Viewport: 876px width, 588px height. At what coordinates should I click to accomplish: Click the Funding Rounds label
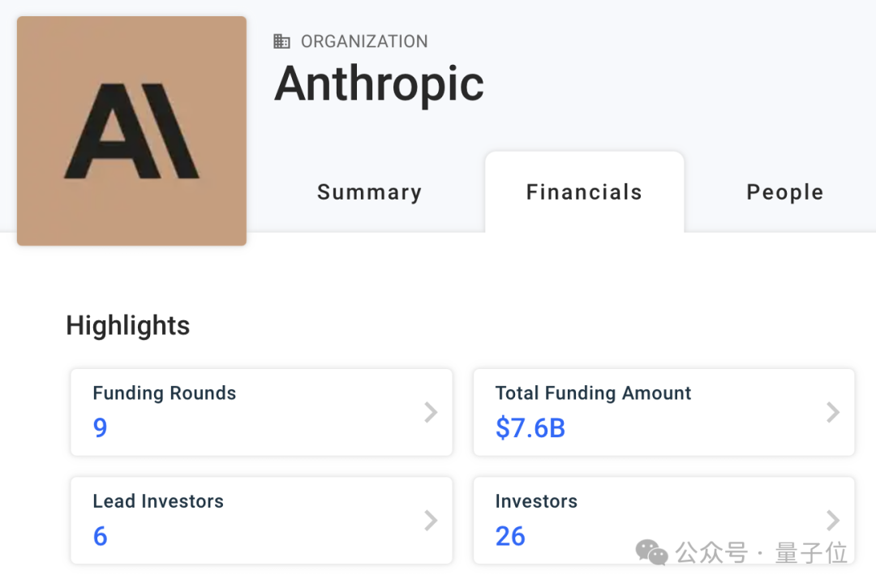click(x=164, y=393)
